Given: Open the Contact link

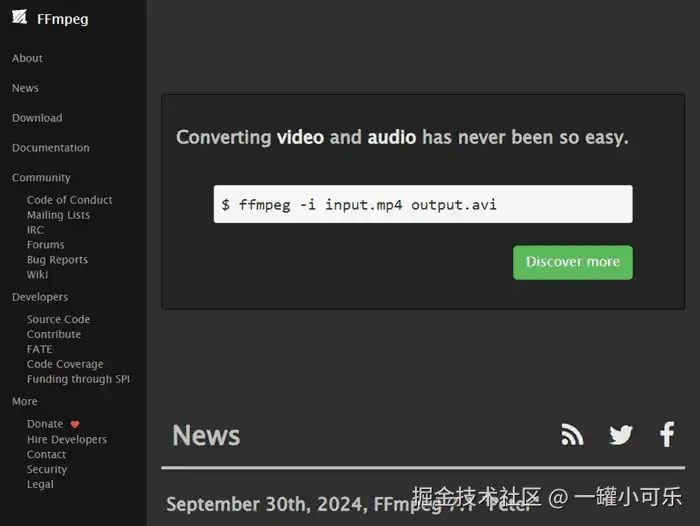Looking at the screenshot, I should coord(46,454).
